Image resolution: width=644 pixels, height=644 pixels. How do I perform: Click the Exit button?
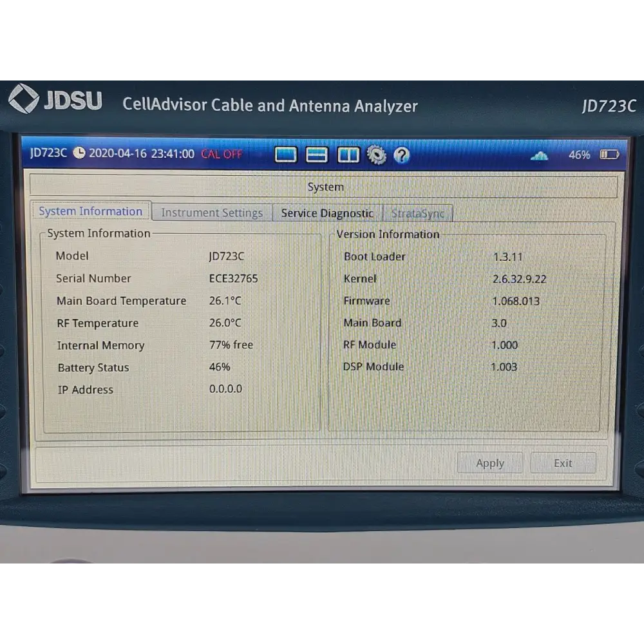pos(563,463)
